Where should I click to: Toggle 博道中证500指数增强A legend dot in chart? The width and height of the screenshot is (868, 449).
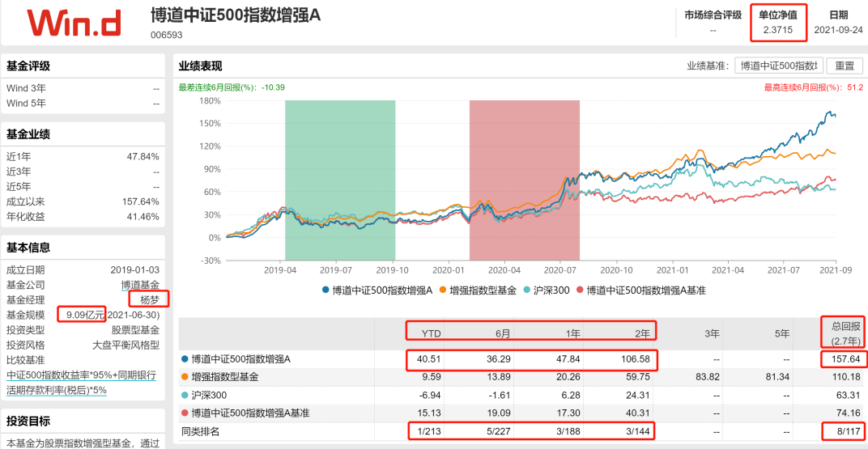tap(326, 290)
